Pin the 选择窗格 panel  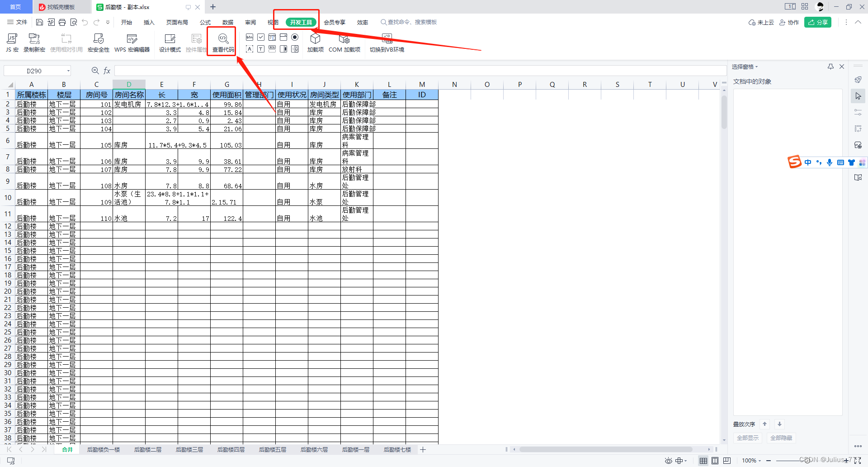click(x=830, y=67)
